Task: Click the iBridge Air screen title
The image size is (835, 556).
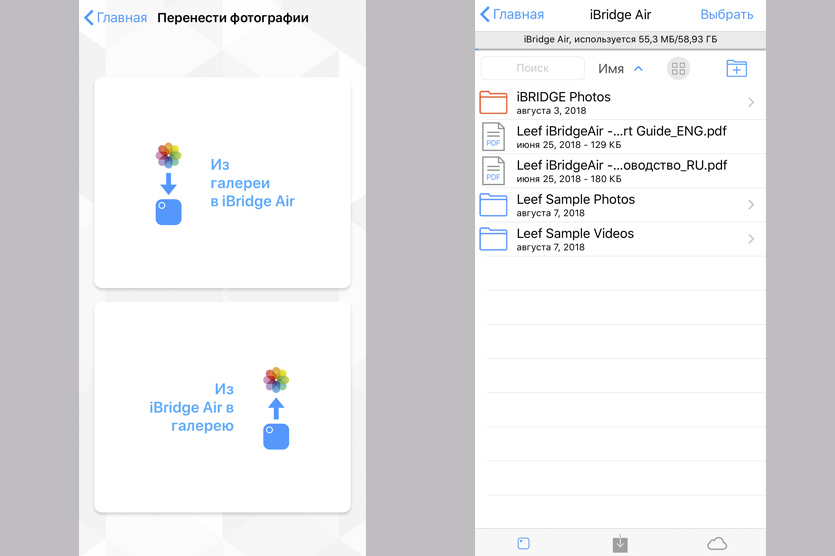Action: pyautogui.click(x=620, y=14)
